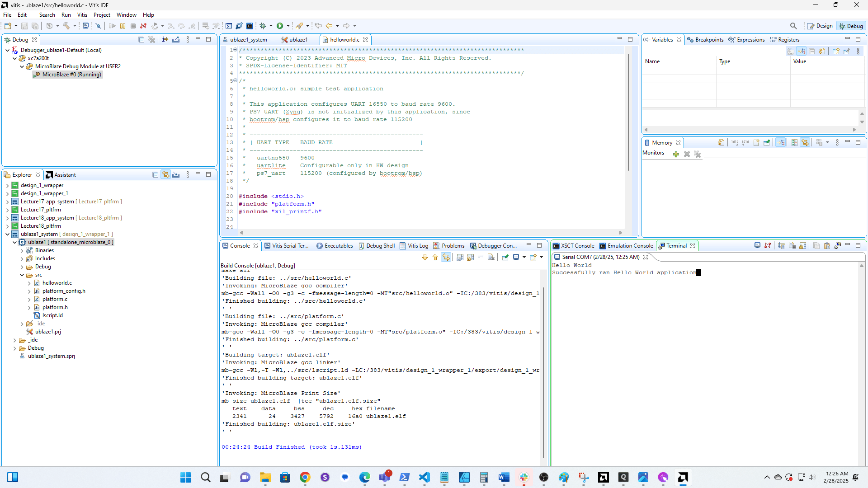Viewport: 868px width, 488px height.
Task: Click the Disconnect debug icon
Action: point(143,26)
